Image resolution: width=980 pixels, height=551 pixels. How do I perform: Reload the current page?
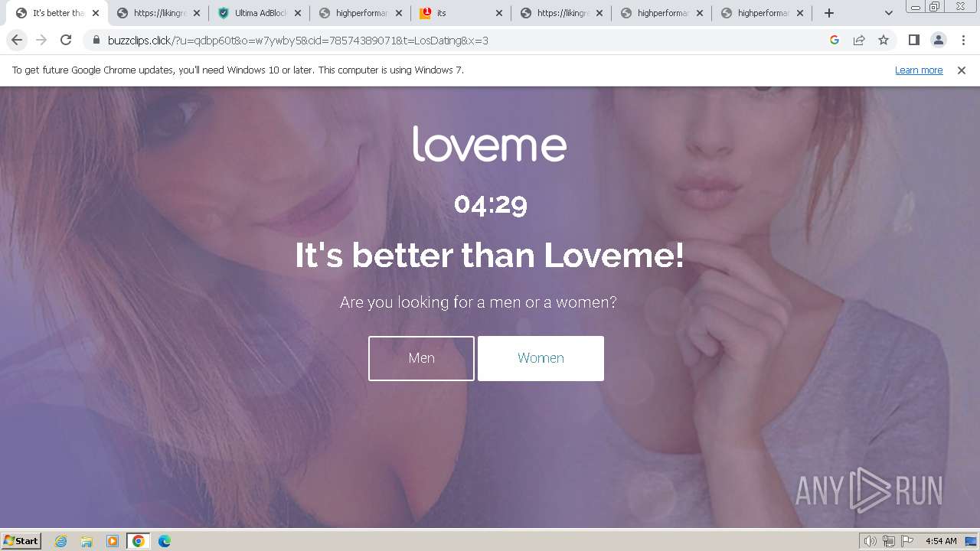(66, 41)
